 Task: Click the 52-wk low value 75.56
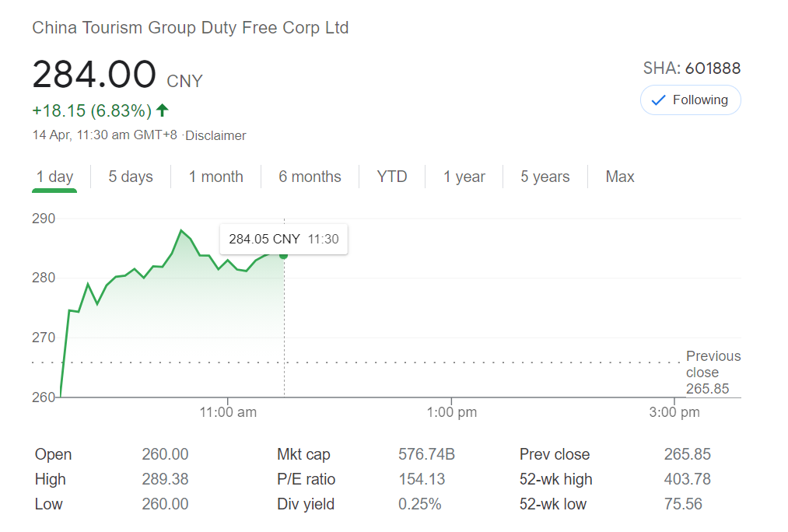point(683,504)
